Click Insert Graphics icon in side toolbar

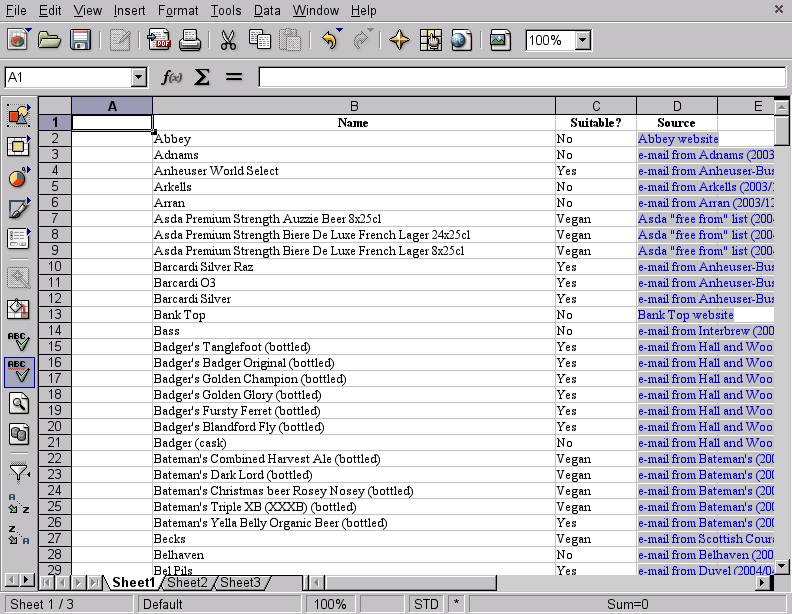coord(19,116)
